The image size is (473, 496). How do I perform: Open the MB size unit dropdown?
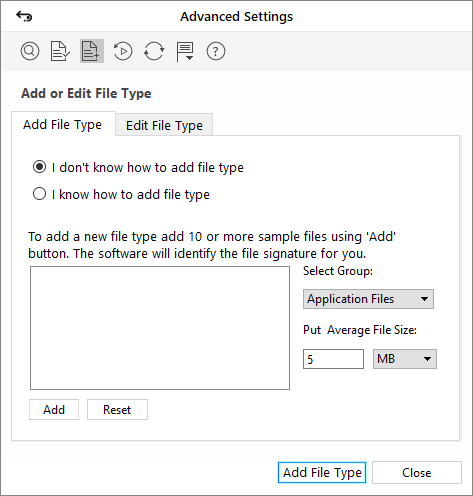[405, 359]
